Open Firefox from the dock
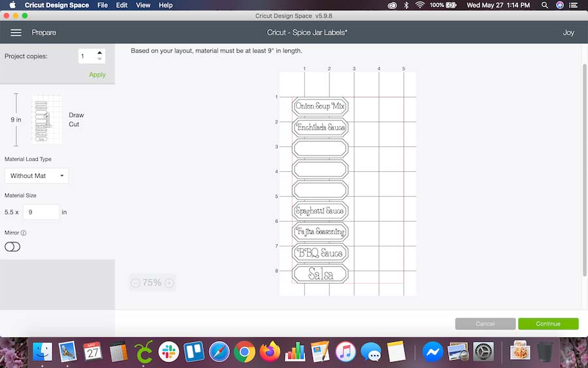This screenshot has height=368, width=588. (x=270, y=352)
